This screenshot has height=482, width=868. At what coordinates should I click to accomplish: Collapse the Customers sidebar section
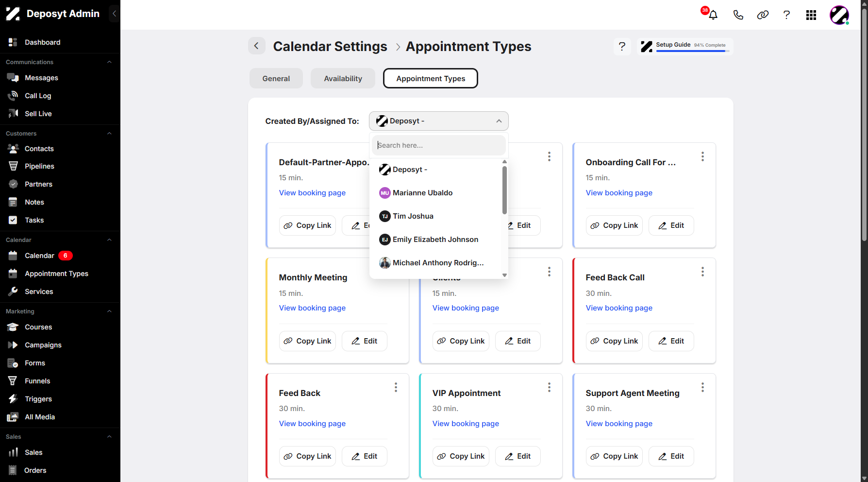109,134
